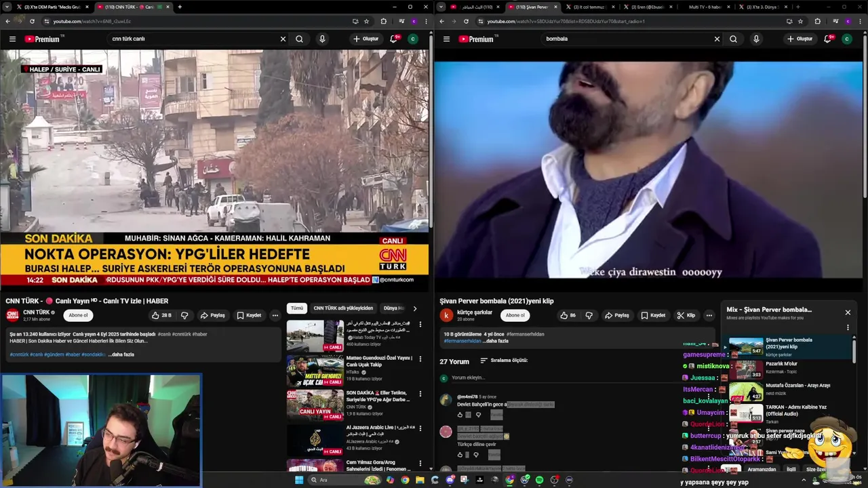Open the guide menu in left YouTube window
Viewport: 868px width, 488px height.
12,39
